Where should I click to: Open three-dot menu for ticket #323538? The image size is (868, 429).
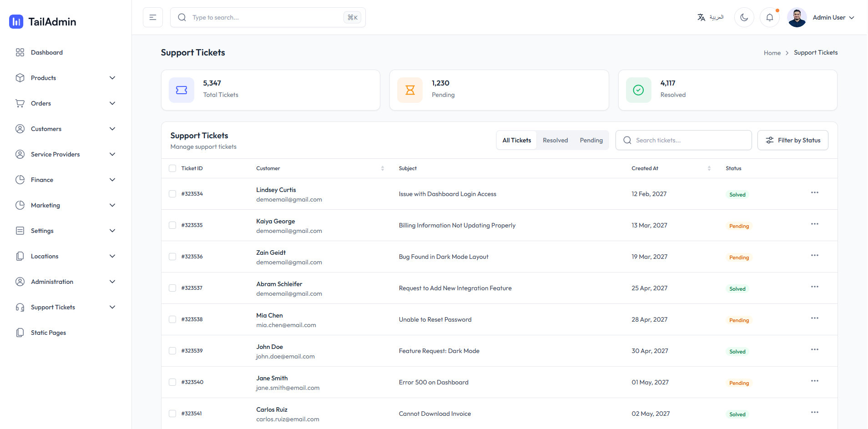(814, 318)
